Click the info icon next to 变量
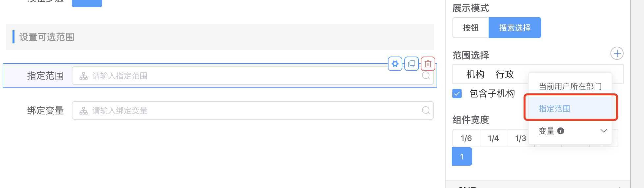This screenshot has height=188, width=644. [x=561, y=131]
